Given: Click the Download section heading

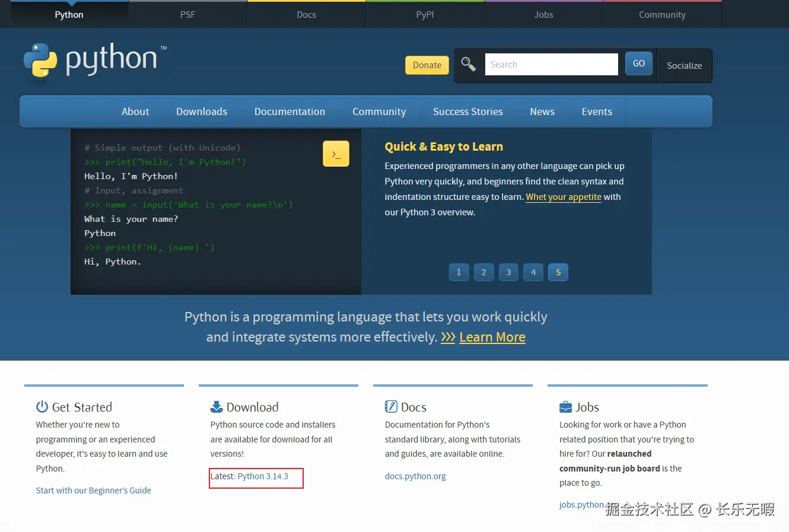Looking at the screenshot, I should coord(252,407).
